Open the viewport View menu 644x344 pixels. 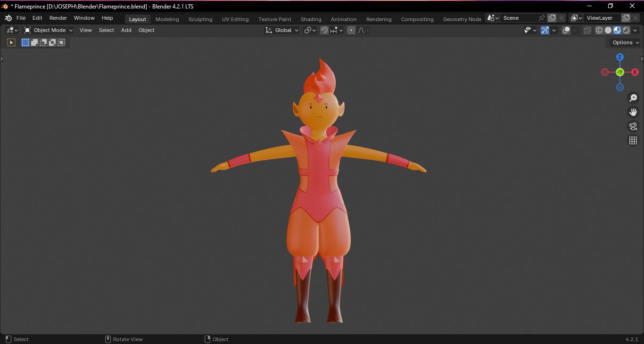(x=86, y=30)
